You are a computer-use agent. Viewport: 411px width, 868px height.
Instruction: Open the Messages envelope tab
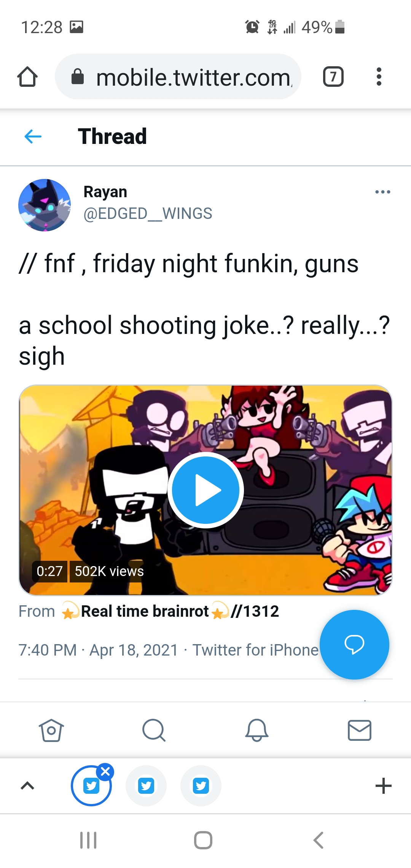coord(360,730)
